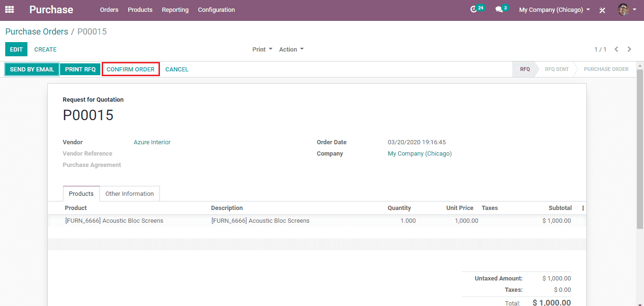Select the PURCHASE ORDER status stage
The image size is (644, 306).
(606, 69)
